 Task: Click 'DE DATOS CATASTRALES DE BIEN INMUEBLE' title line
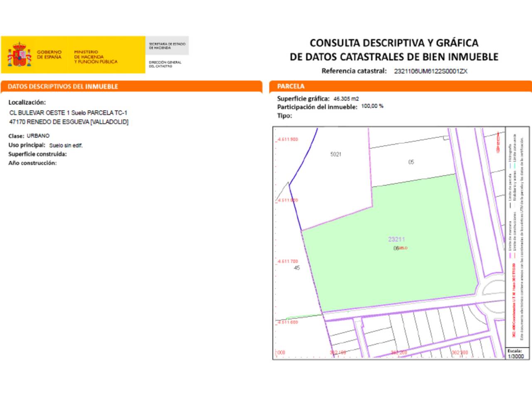point(394,57)
